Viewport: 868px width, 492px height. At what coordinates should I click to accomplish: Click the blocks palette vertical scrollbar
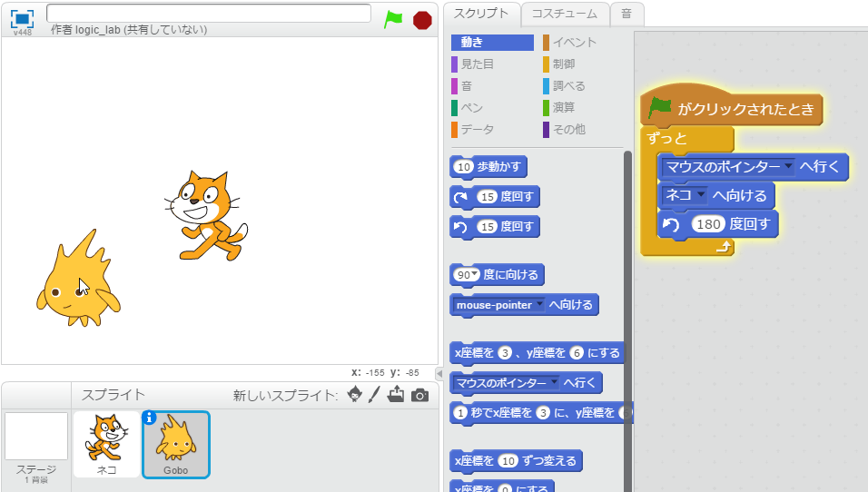click(x=627, y=321)
